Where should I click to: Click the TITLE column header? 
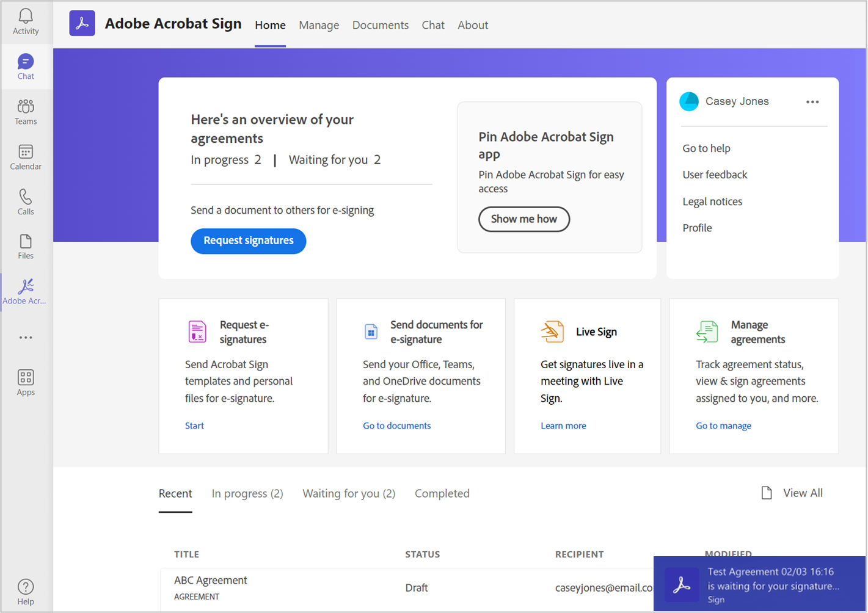click(186, 554)
